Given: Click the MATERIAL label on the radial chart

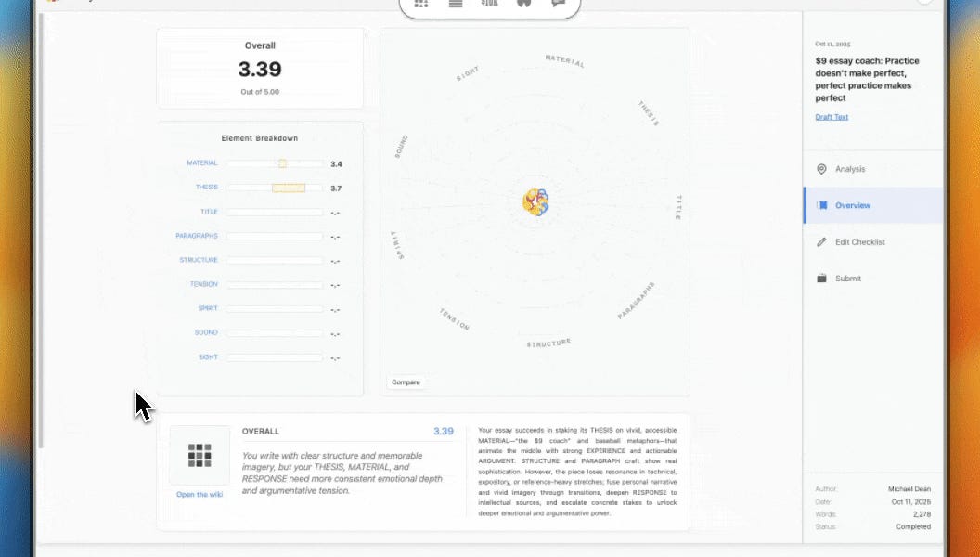Looking at the screenshot, I should coord(565,60).
